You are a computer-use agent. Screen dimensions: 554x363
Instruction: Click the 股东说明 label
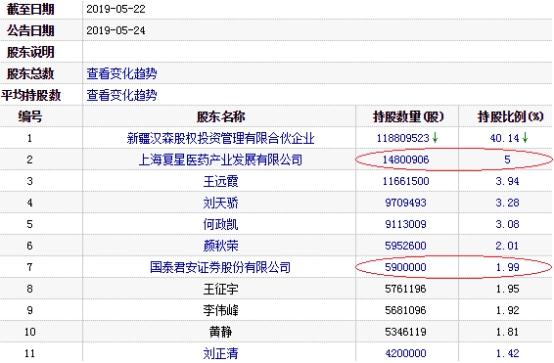click(30, 52)
